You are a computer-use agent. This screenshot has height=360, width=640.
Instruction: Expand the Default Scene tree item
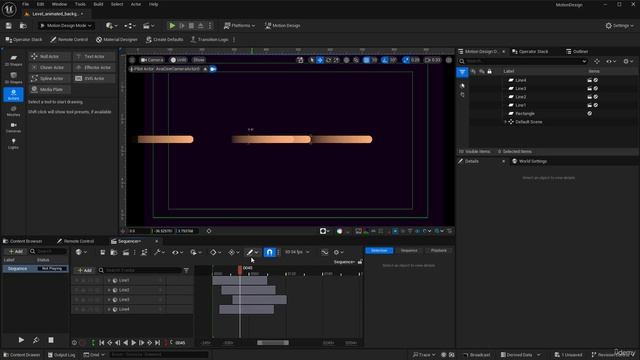505,122
